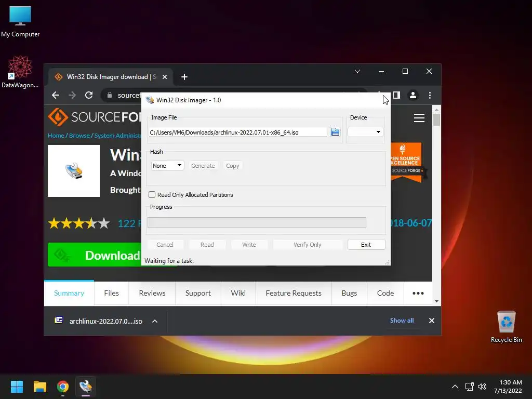532x399 pixels.
Task: Click the Exit button in Win32 Disk Imager
Action: (x=366, y=245)
